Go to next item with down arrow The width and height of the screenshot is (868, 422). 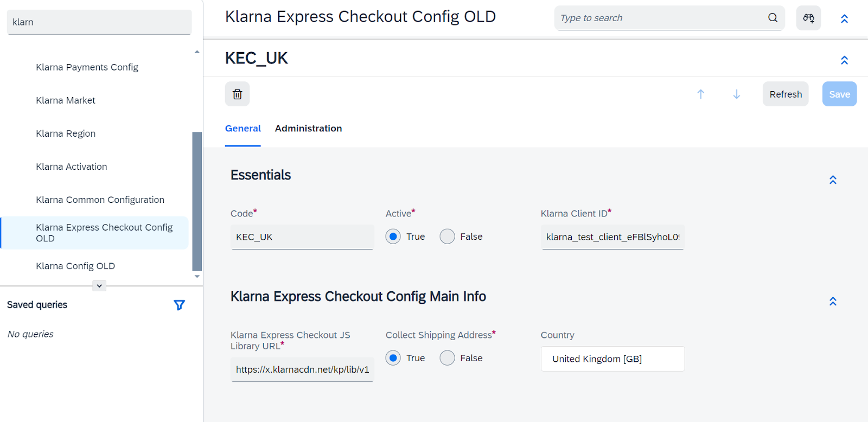click(736, 94)
